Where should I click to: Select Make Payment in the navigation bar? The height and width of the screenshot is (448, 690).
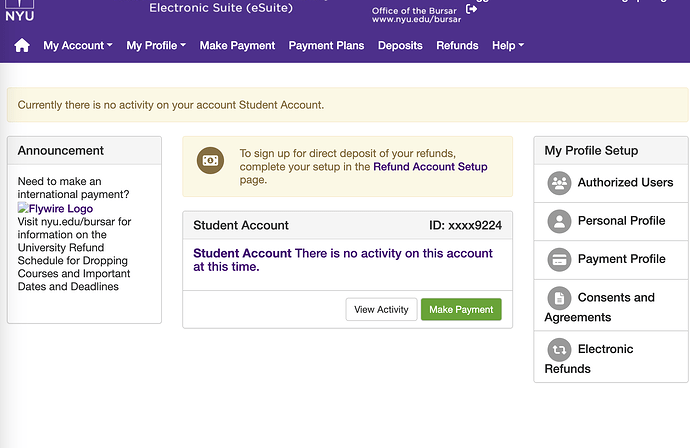pyautogui.click(x=237, y=46)
